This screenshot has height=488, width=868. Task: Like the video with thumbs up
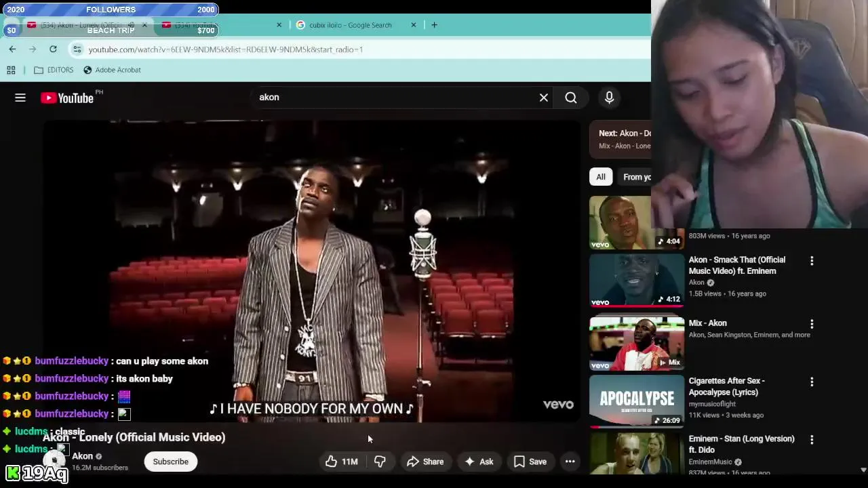click(x=341, y=462)
